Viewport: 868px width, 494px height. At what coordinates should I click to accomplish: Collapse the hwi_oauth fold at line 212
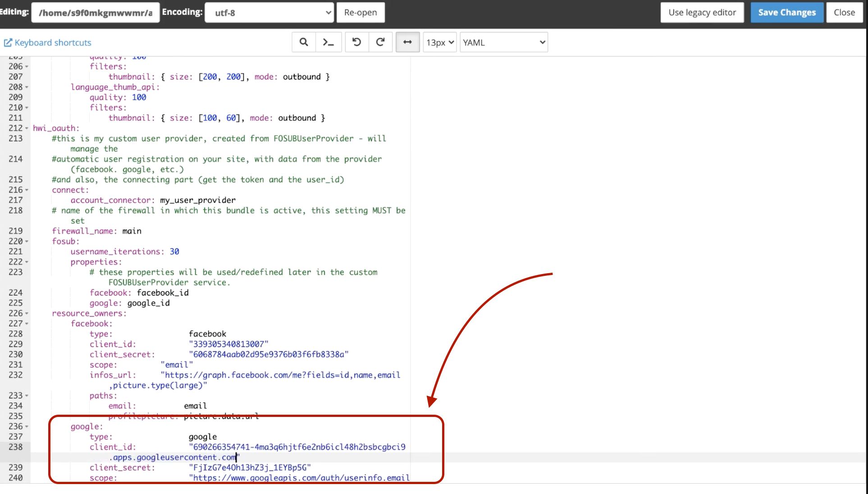(x=27, y=128)
